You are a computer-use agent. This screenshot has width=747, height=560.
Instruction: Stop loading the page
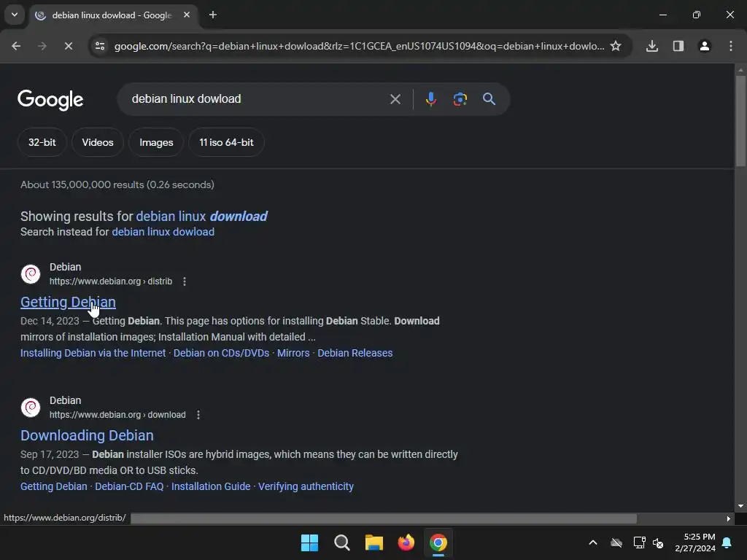[x=68, y=46]
